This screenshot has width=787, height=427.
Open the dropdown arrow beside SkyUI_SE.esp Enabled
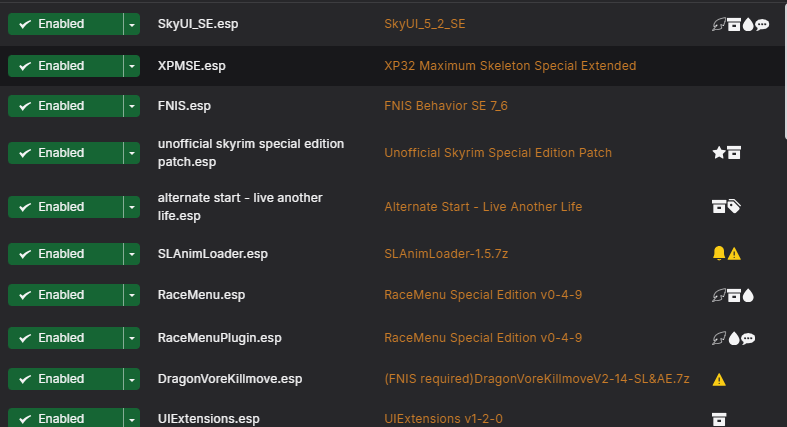click(x=132, y=24)
